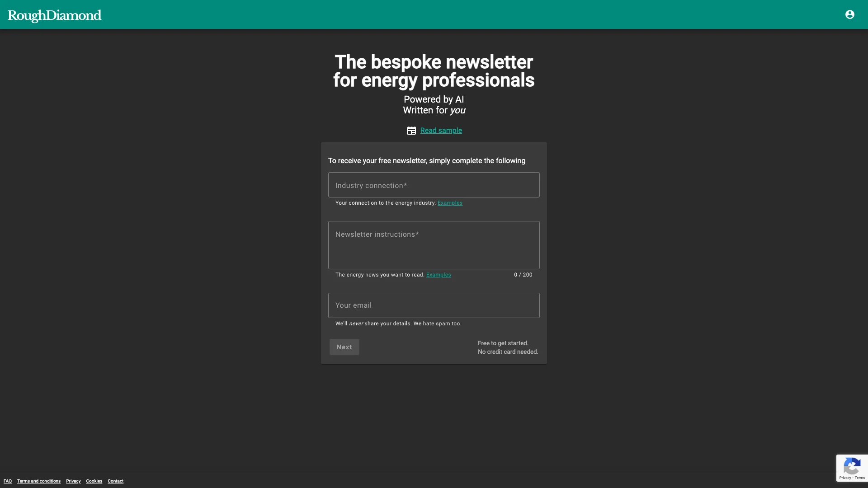Expand the newsletter instructions examples list

pos(439,275)
